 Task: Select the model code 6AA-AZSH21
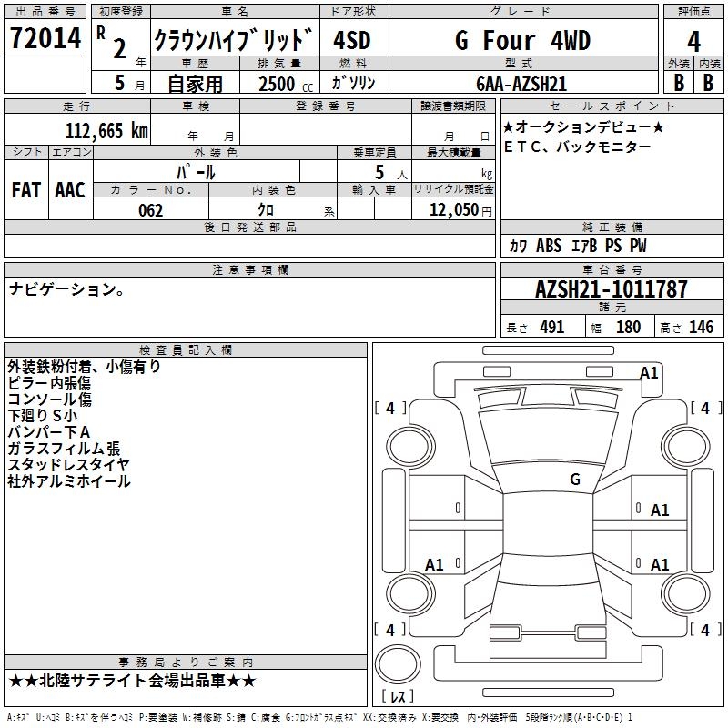(x=521, y=84)
